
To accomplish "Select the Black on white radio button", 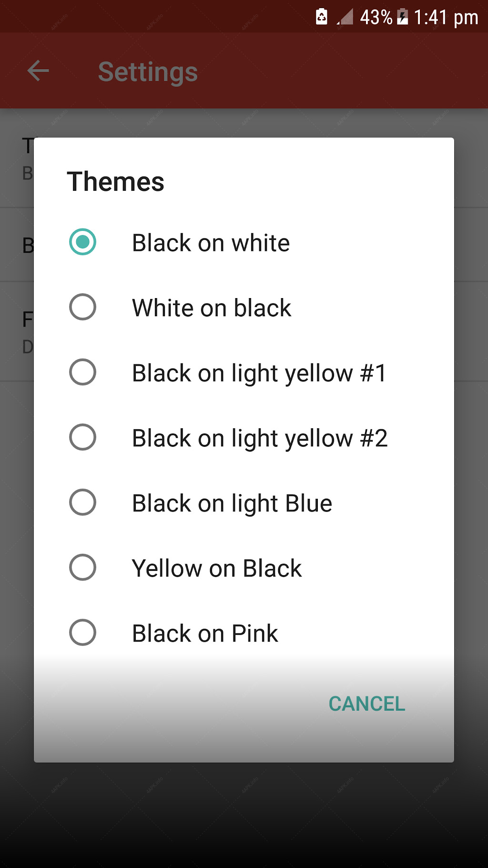I will (x=82, y=242).
